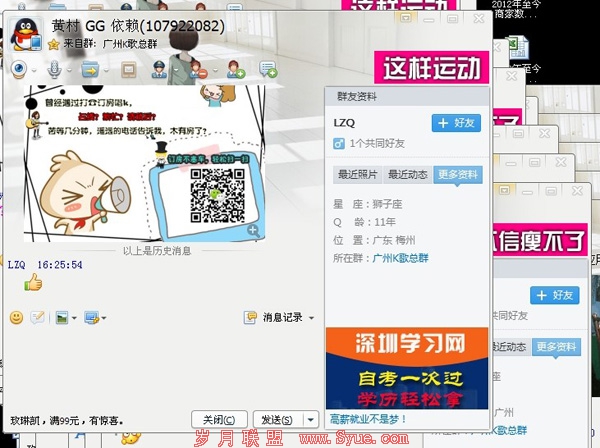Viewport: 600px width, 448px height.
Task: Click the Q龄: 11年 line
Action: click(x=364, y=222)
